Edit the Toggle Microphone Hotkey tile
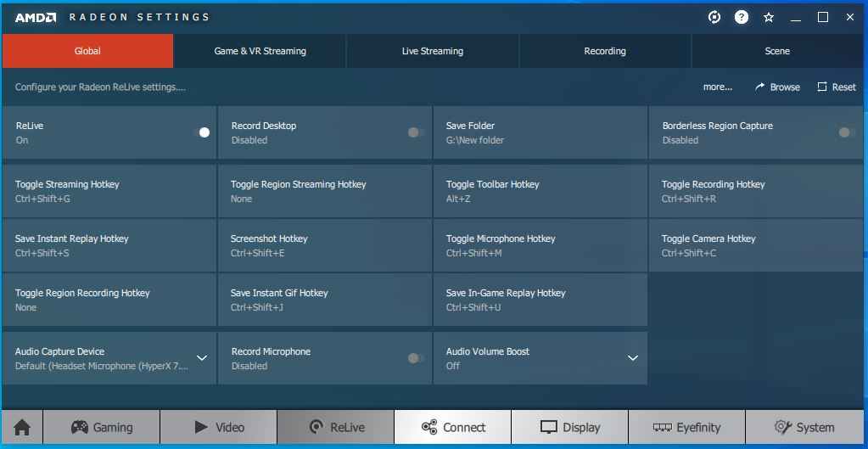This screenshot has height=449, width=868. [540, 245]
